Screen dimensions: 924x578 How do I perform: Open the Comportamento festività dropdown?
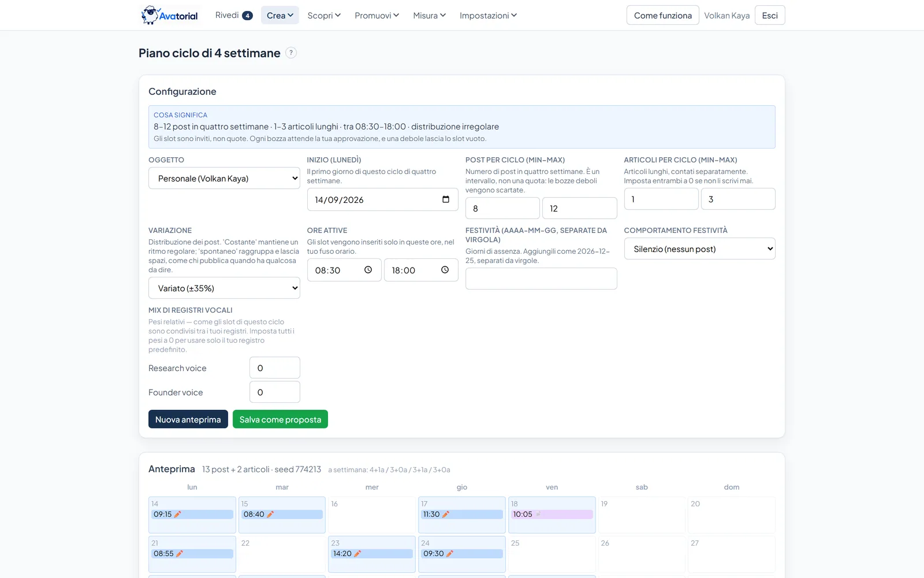point(699,249)
